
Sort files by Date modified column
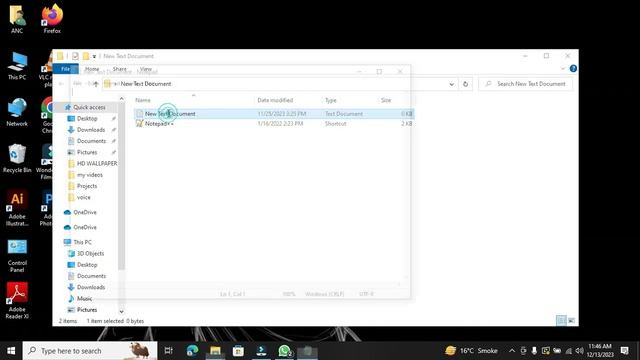(x=275, y=100)
